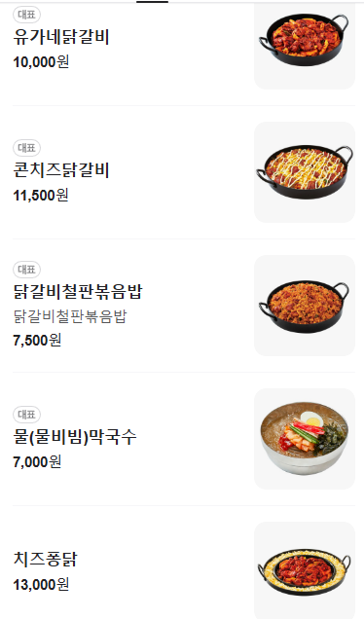Click the 11,500원 price
The height and width of the screenshot is (619, 364).
(x=41, y=195)
